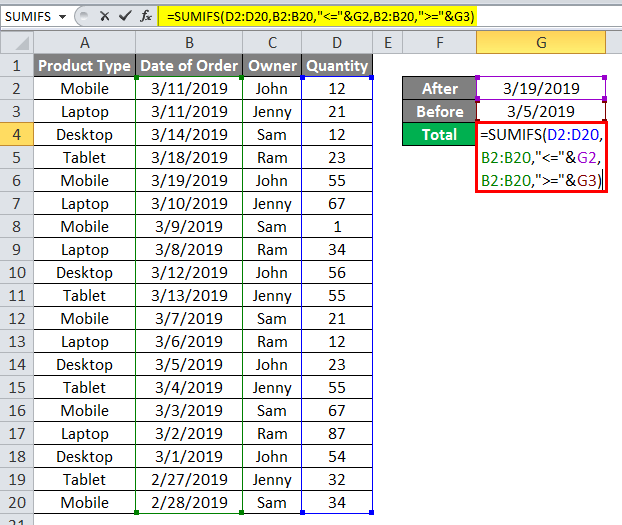
Task: Click the Product Type header cell
Action: coord(84,65)
